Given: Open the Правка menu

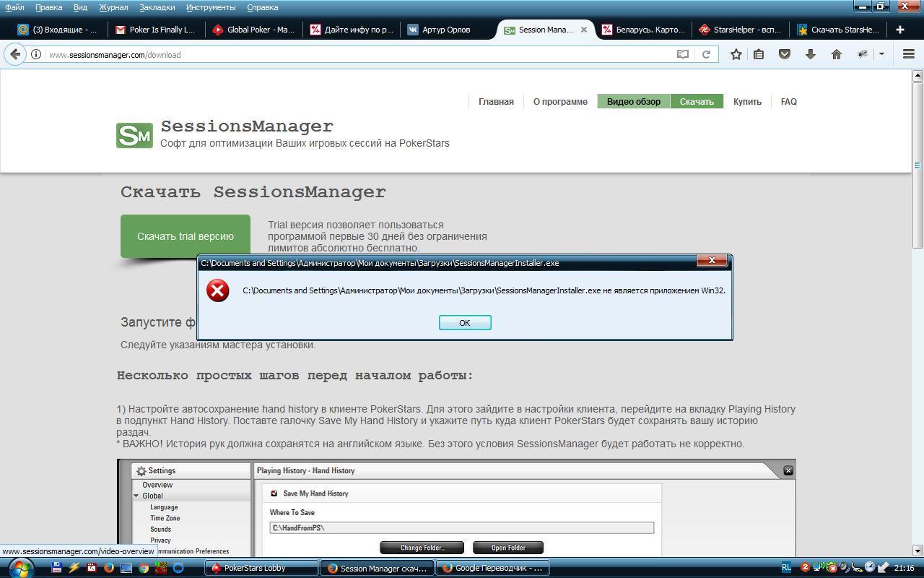Looking at the screenshot, I should coord(48,7).
